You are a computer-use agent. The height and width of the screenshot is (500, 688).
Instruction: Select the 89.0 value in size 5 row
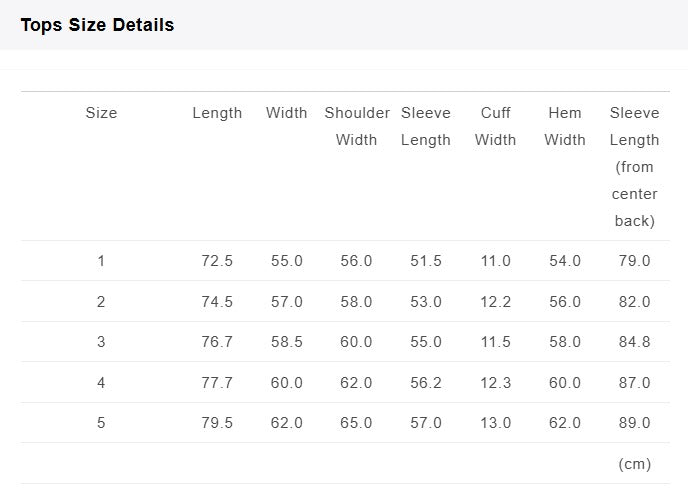634,423
